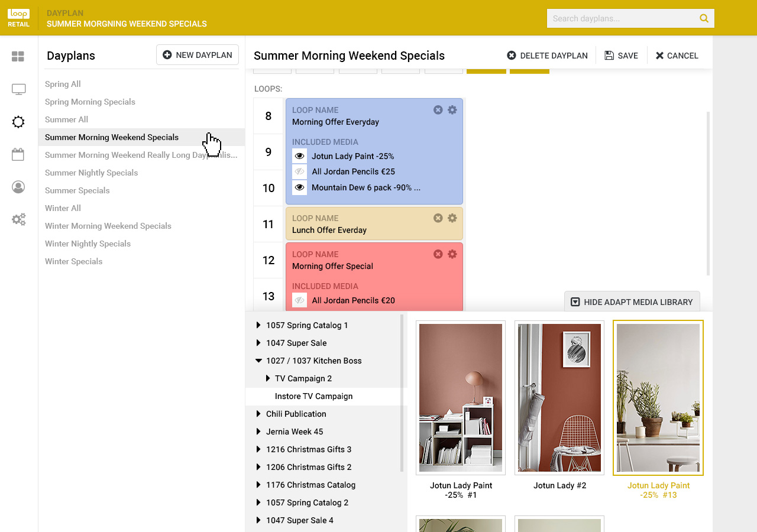Remove the Morning Offer Everyday loop
The image size is (757, 532).
pos(438,110)
